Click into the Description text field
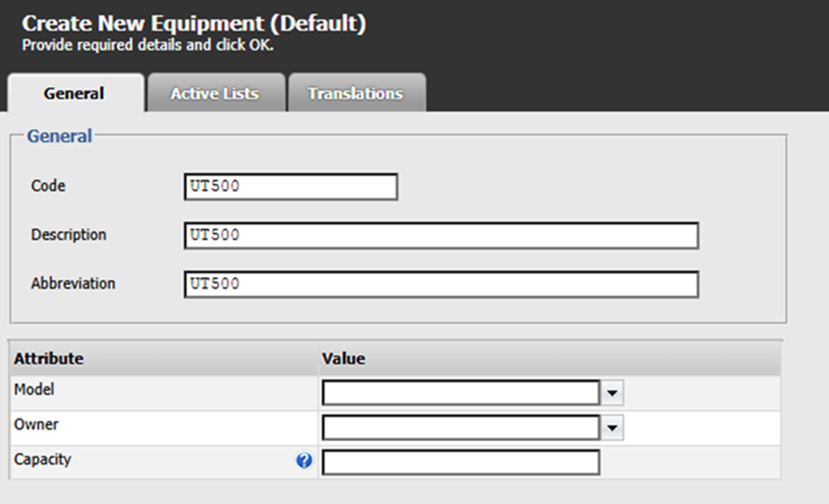Image resolution: width=829 pixels, height=504 pixels. tap(441, 235)
